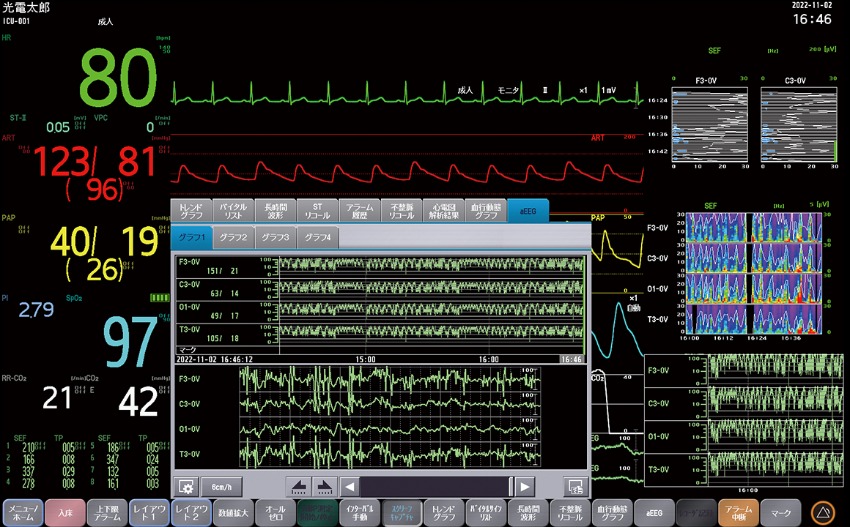Click bottom bar 血行動態グラフ button
850x527 pixels.
612,512
